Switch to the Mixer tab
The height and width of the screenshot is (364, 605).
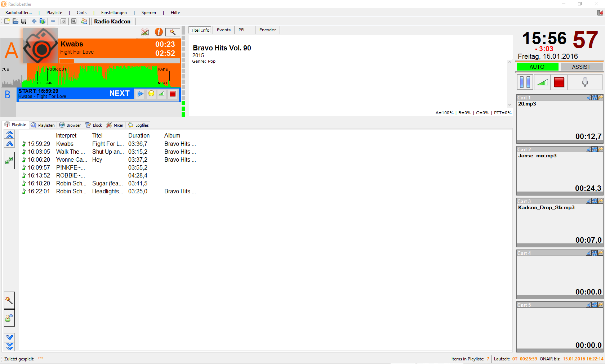(115, 125)
